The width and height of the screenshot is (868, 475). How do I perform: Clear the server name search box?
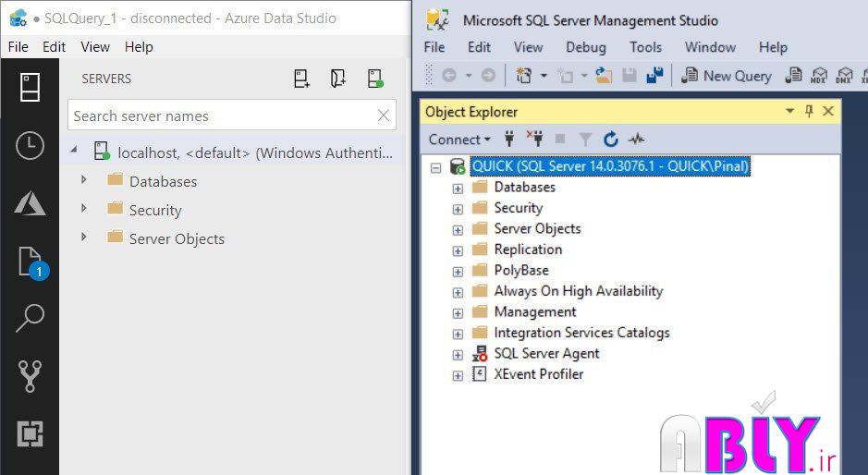[383, 116]
